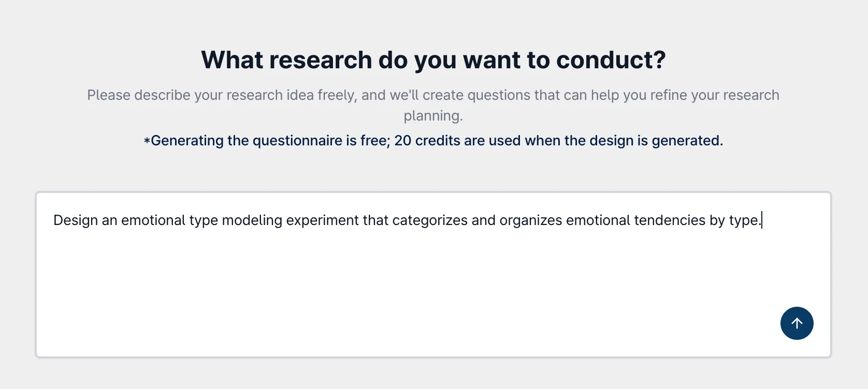Place cursor on the word "organizes"
The width and height of the screenshot is (868, 389).
click(x=530, y=220)
